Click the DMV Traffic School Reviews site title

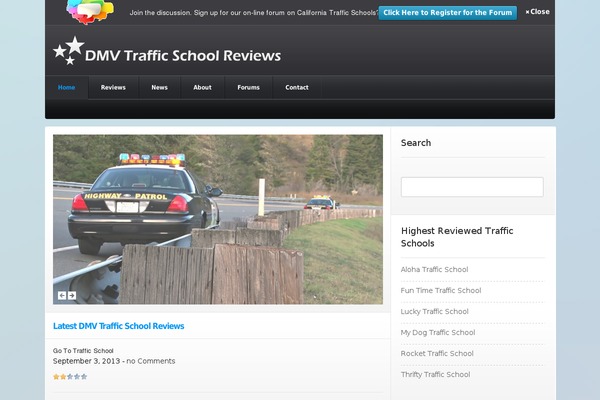pyautogui.click(x=183, y=56)
